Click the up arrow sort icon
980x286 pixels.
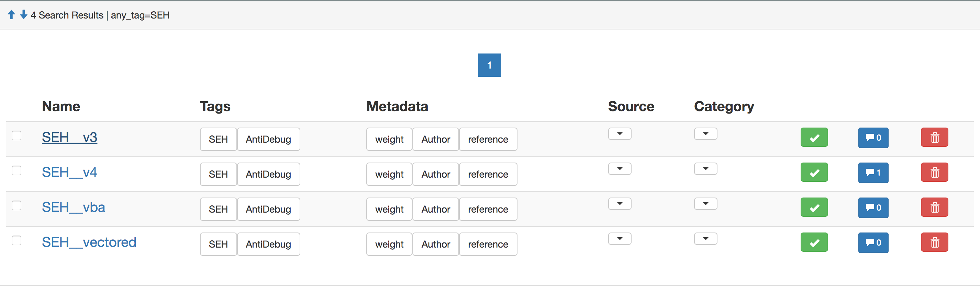[x=11, y=15]
